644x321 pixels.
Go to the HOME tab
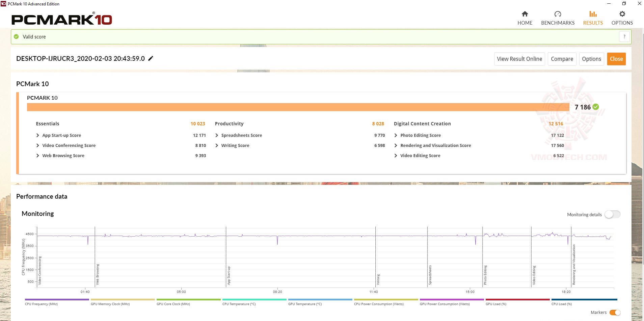coord(525,23)
